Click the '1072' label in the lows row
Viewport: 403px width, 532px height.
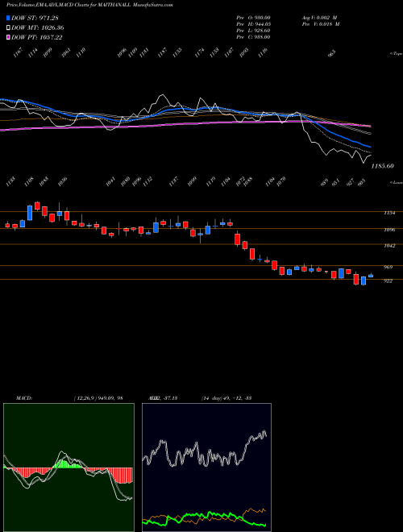click(x=240, y=182)
